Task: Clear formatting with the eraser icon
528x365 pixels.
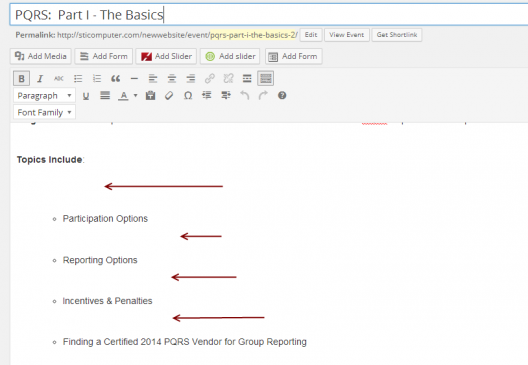Action: [169, 96]
